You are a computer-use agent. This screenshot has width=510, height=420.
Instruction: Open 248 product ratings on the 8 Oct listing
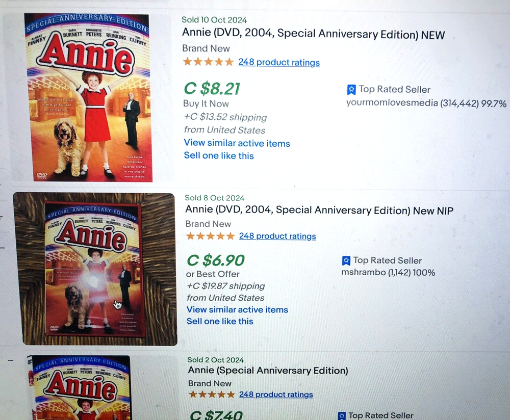(277, 236)
